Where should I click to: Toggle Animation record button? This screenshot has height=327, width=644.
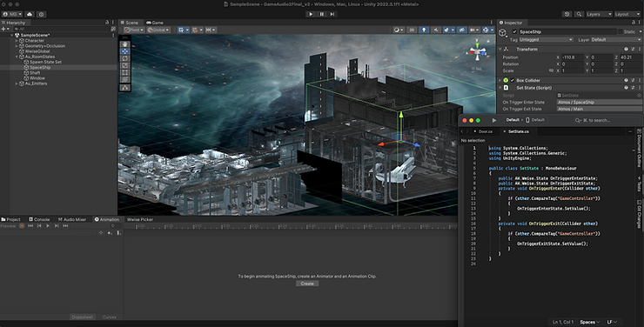pos(22,225)
